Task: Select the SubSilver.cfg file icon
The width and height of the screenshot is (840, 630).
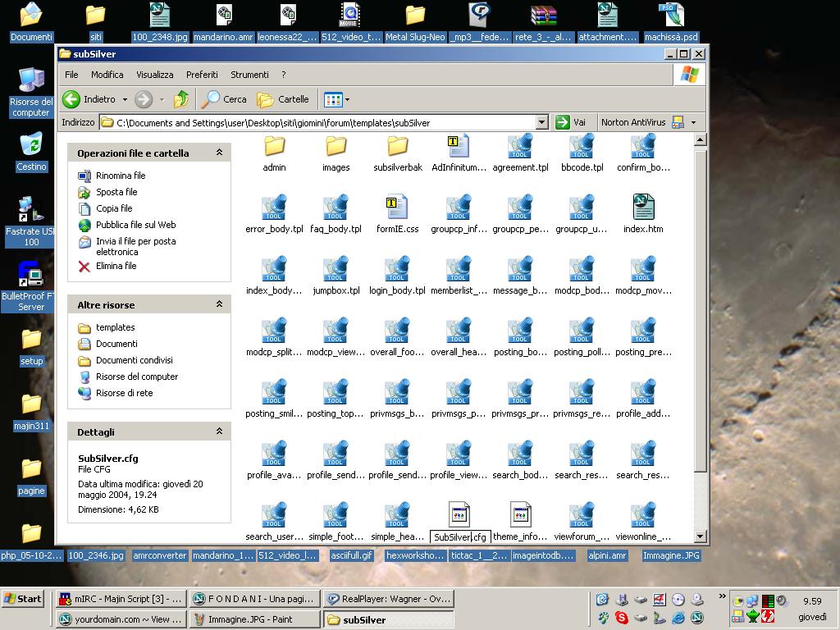Action: point(459,514)
